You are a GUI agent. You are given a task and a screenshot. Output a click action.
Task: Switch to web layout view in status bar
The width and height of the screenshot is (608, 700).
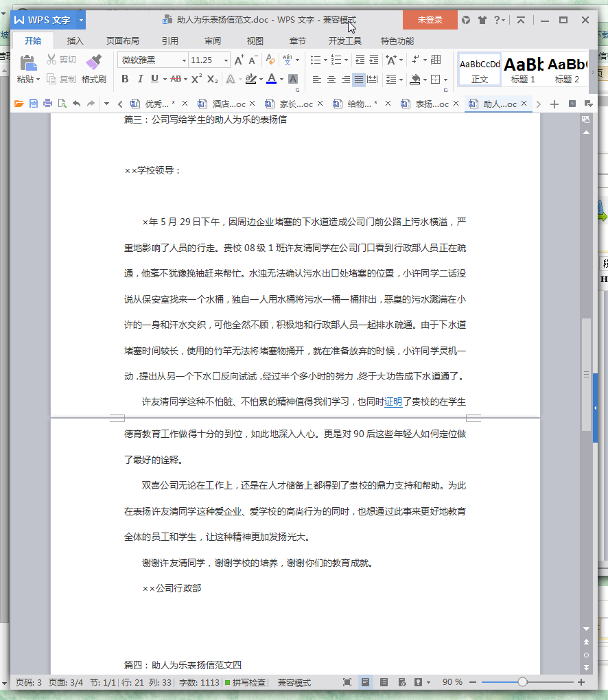pyautogui.click(x=401, y=682)
